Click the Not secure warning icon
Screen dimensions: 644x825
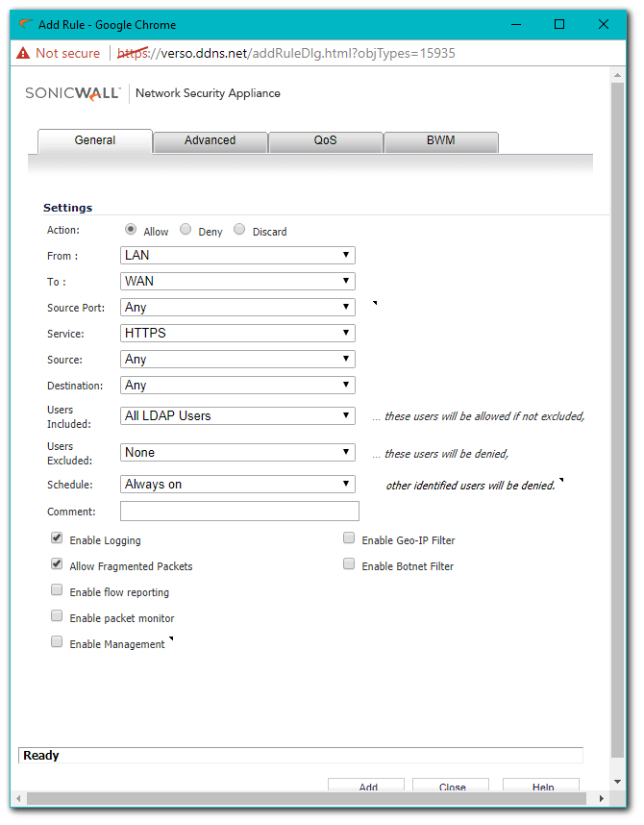23,53
